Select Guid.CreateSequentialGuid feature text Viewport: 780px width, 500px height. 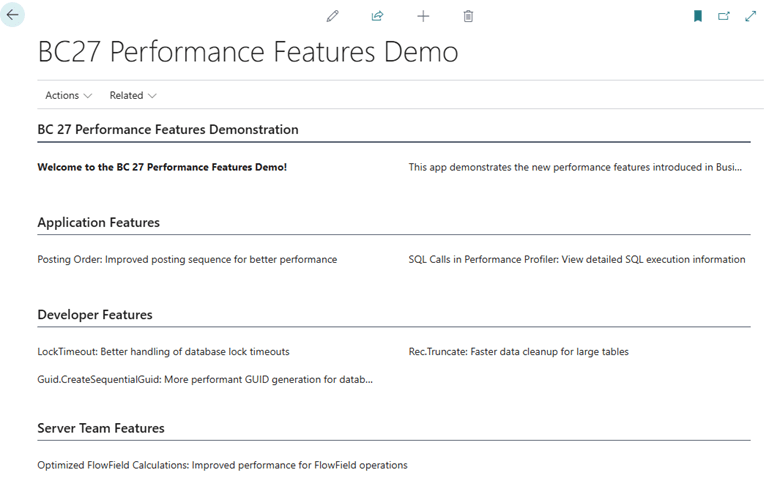[x=205, y=380]
